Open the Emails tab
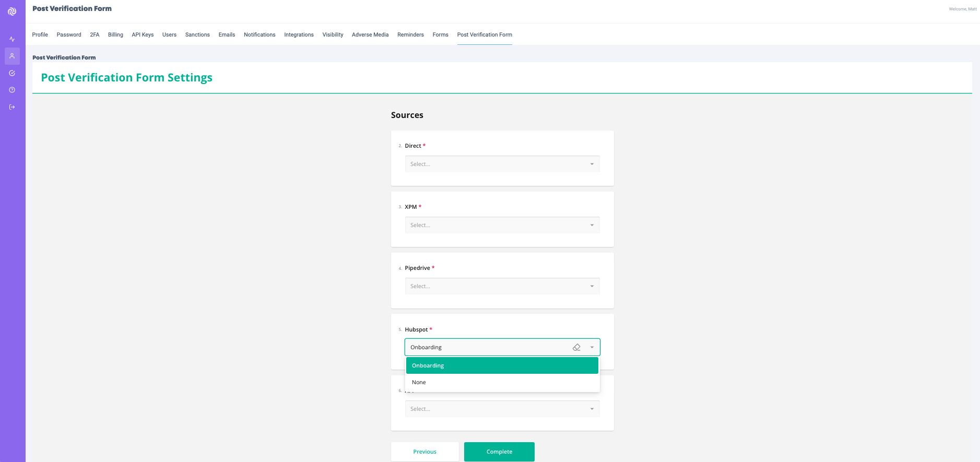The image size is (980, 462). pyautogui.click(x=227, y=34)
